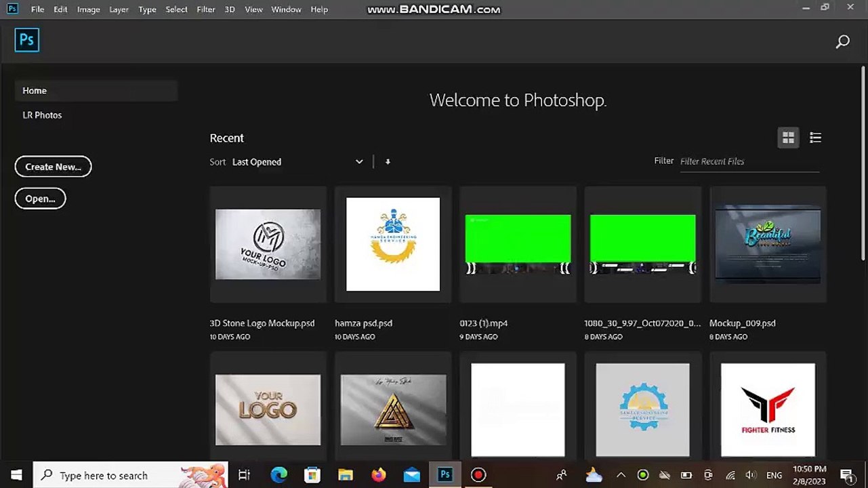
Task: Reverse sort order arrow
Action: click(x=388, y=162)
